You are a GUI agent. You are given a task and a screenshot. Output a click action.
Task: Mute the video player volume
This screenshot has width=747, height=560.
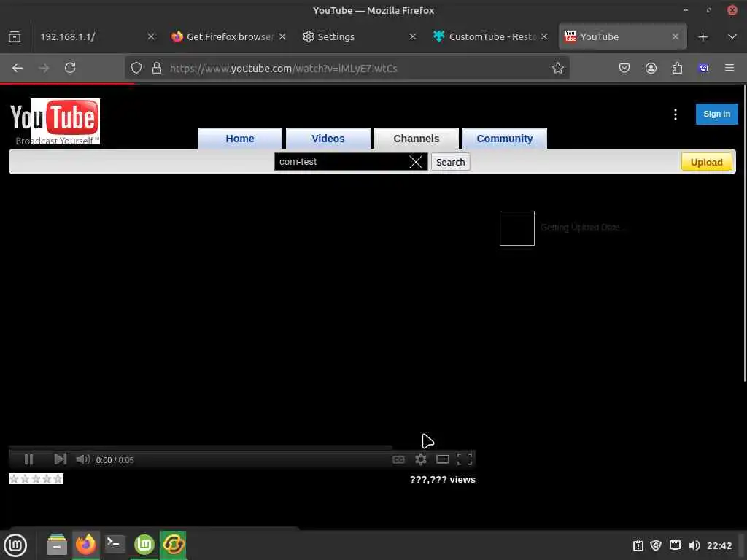tap(83, 459)
